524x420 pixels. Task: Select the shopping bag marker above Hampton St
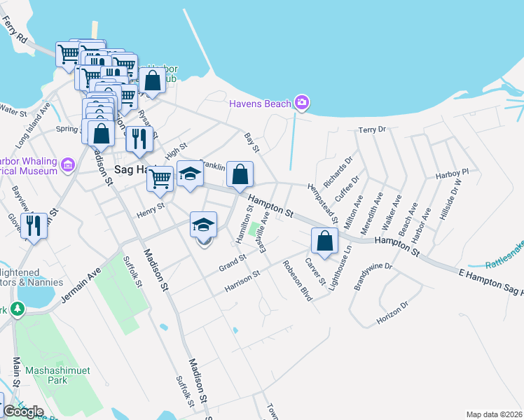click(240, 176)
